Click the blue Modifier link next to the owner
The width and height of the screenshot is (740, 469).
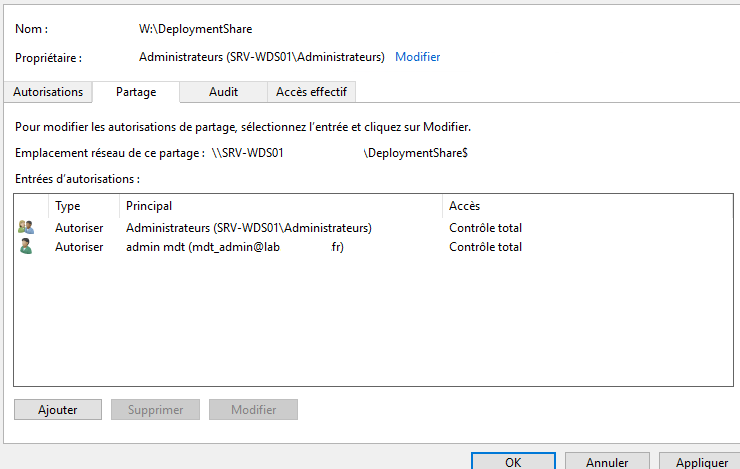417,57
